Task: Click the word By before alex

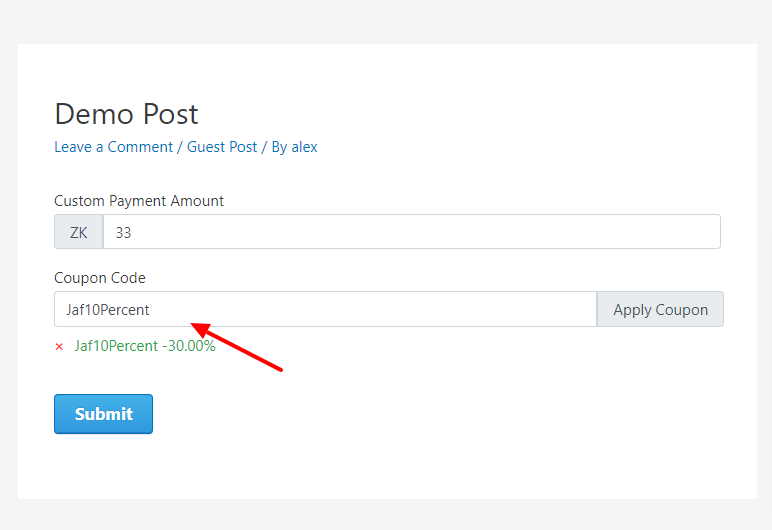Action: click(279, 147)
